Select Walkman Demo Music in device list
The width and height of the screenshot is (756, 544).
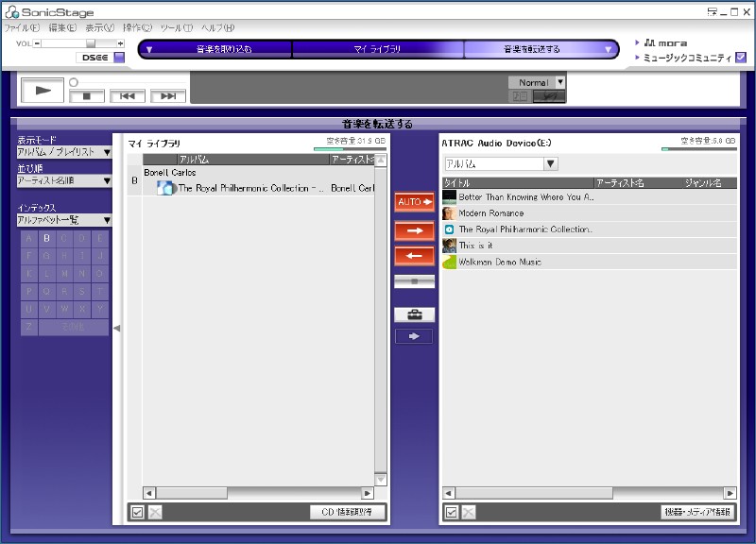point(500,262)
